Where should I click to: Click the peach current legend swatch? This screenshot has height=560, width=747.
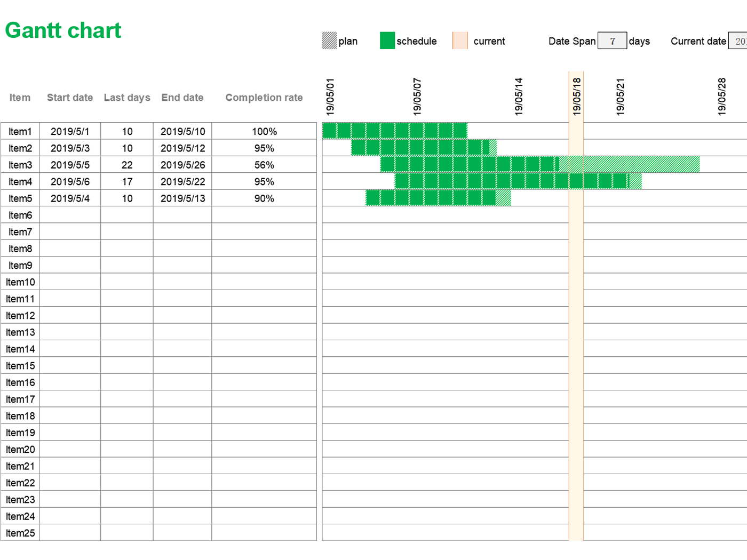click(460, 41)
